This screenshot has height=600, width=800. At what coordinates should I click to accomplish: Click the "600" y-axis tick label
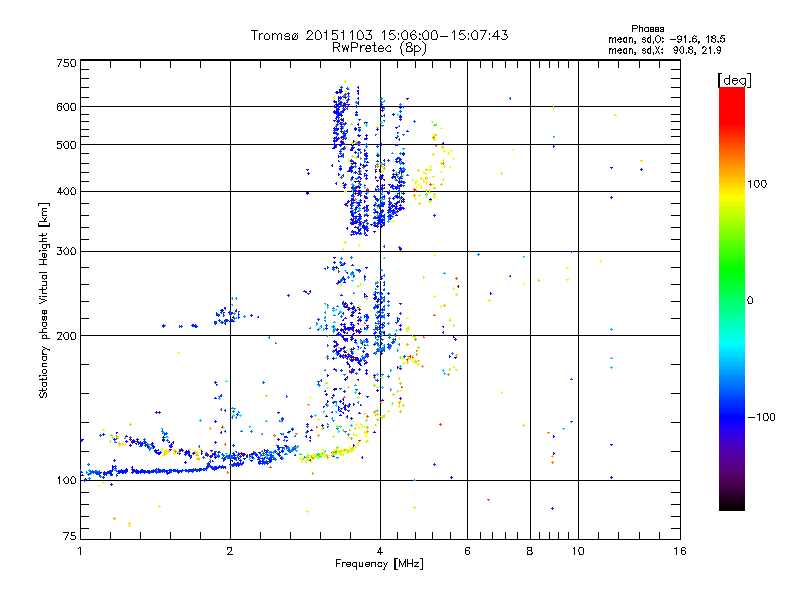(66, 107)
